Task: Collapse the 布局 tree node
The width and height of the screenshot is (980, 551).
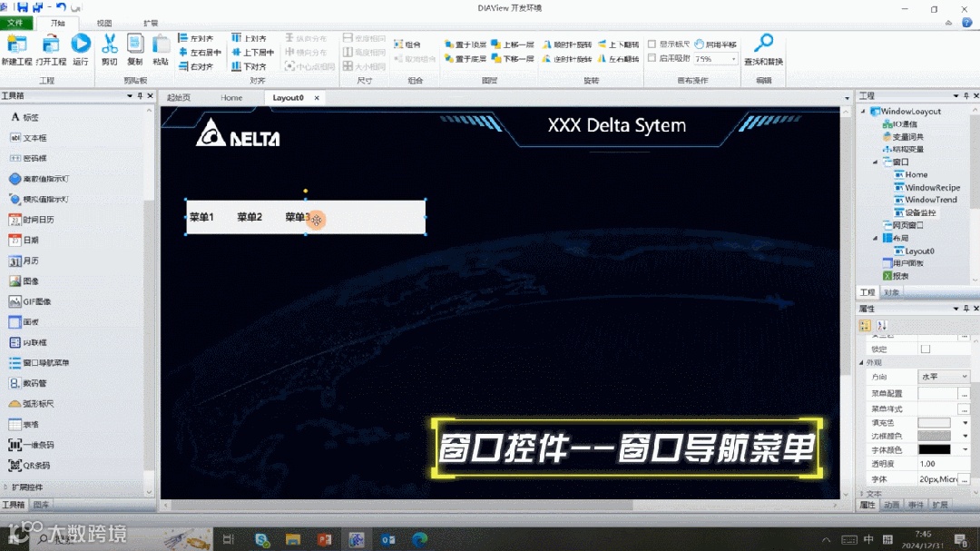Action: (876, 239)
